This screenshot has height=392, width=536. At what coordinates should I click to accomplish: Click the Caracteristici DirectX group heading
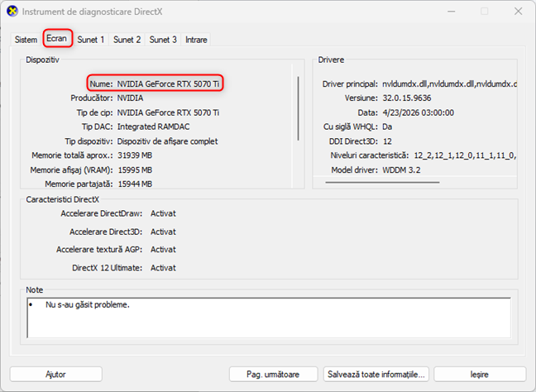63,199
